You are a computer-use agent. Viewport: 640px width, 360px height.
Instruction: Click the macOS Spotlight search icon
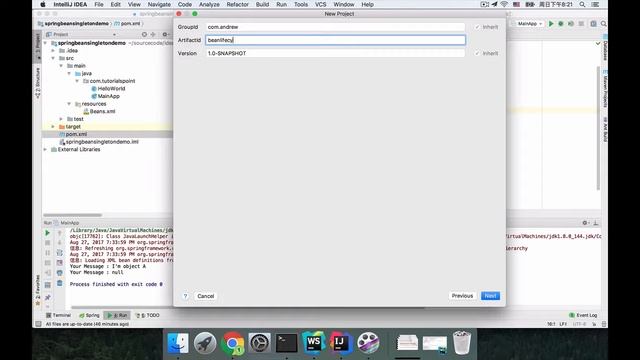click(582, 4)
